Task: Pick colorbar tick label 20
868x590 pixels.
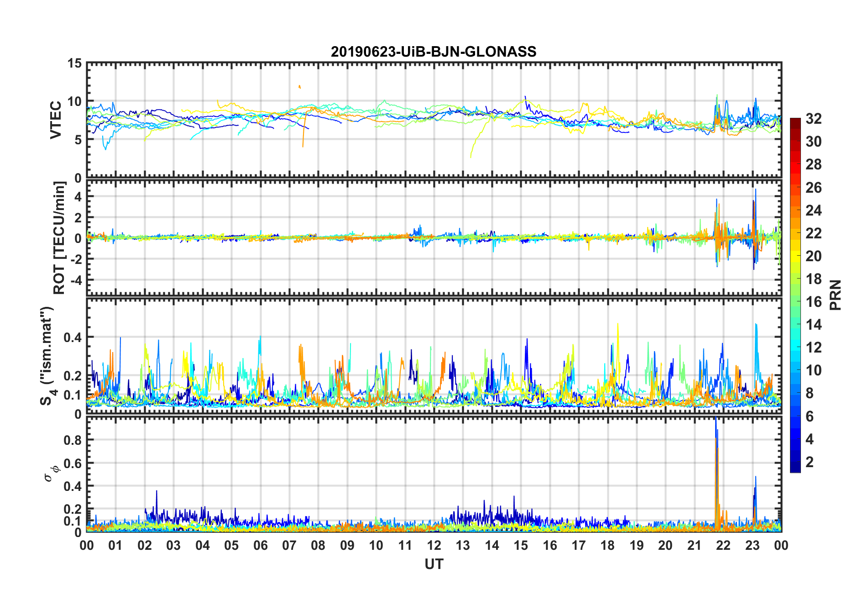Action: 813,256
